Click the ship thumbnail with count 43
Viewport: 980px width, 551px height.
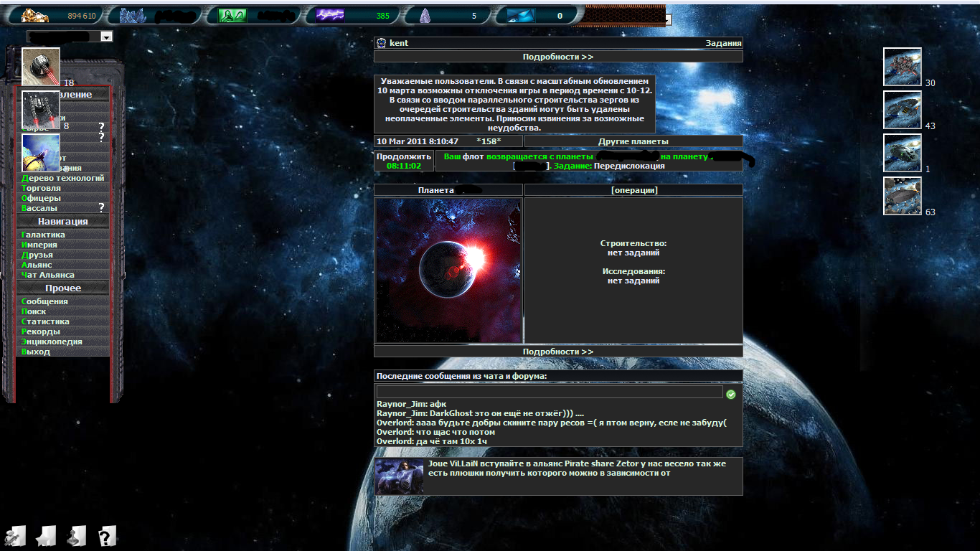point(902,110)
